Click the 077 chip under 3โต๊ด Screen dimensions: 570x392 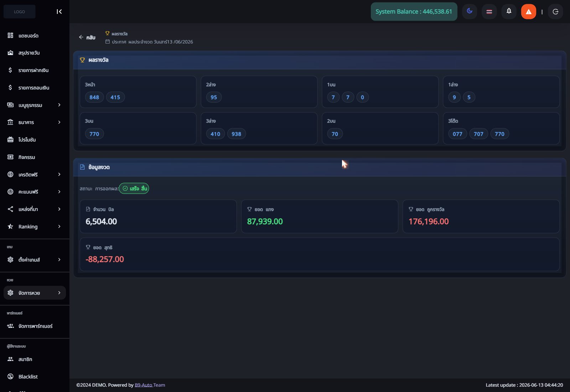coord(457,134)
